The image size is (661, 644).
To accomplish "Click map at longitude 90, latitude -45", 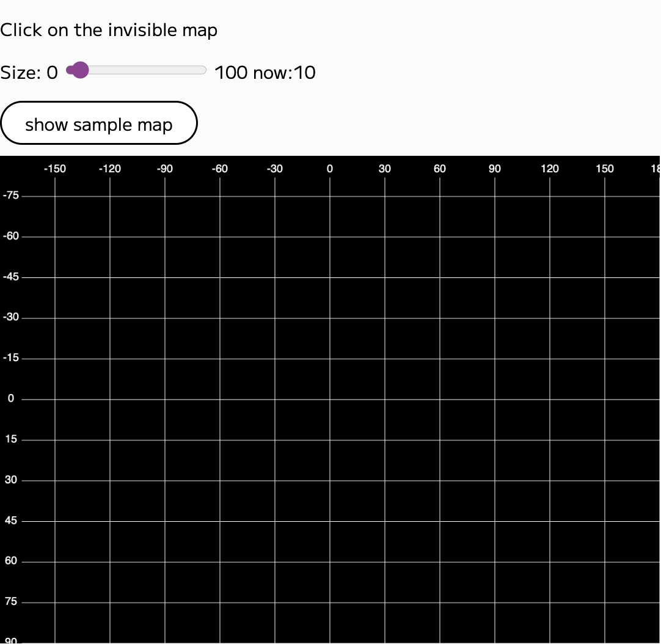I will [x=495, y=277].
